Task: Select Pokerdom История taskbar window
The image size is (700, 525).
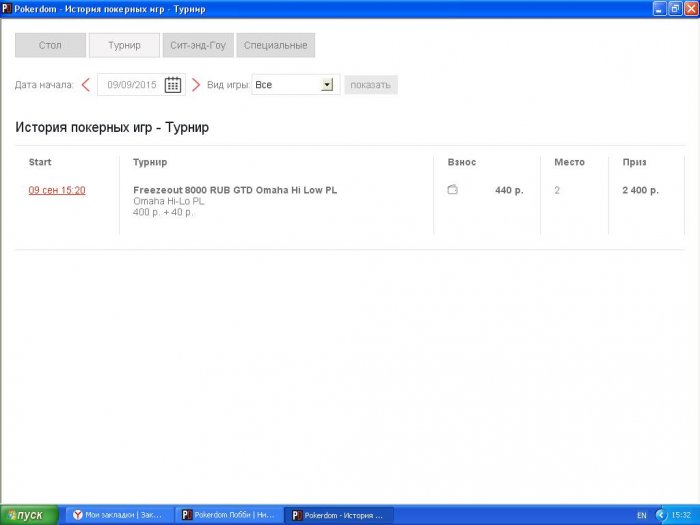Action: [339, 515]
